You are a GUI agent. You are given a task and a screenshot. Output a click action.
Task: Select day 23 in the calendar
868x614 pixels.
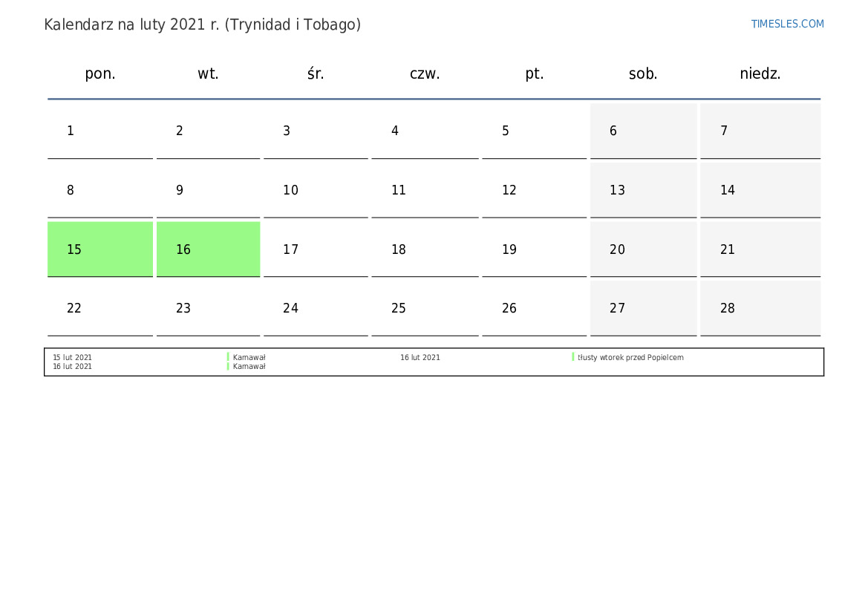(208, 308)
